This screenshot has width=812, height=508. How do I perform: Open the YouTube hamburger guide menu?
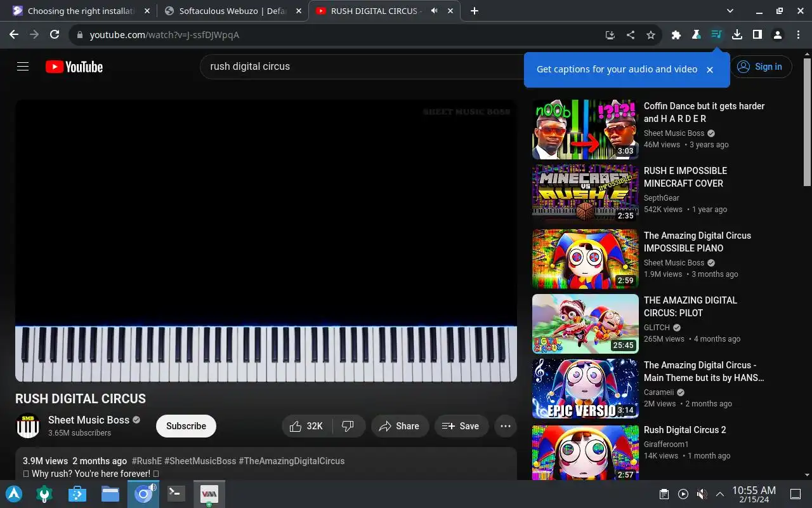(x=23, y=67)
